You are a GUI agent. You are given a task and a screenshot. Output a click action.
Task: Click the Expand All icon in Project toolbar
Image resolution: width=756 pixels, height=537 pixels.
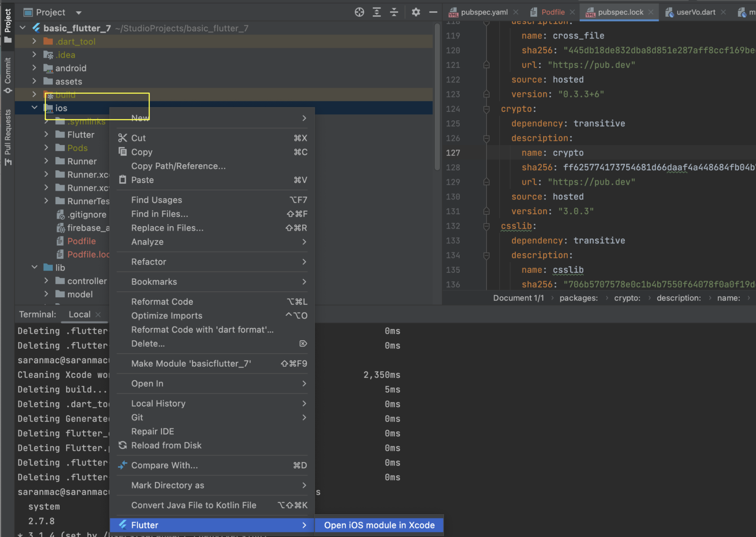pos(377,12)
